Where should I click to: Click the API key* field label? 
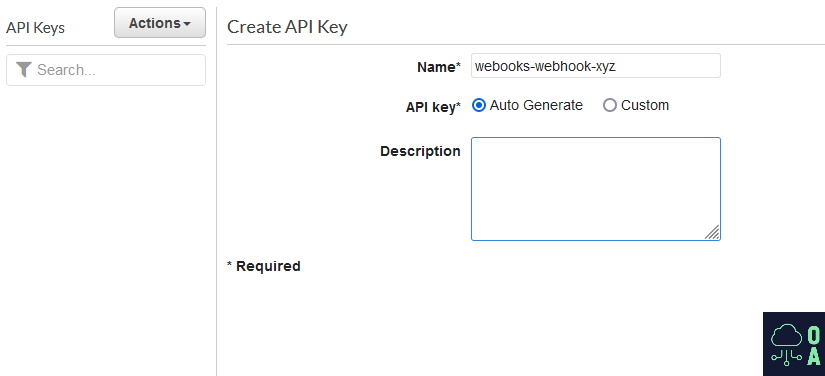coord(433,107)
